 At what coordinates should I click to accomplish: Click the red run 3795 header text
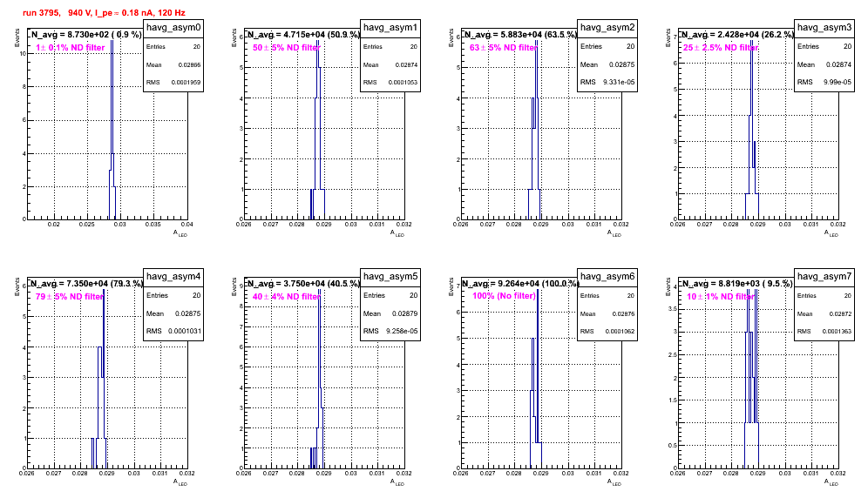pos(104,13)
